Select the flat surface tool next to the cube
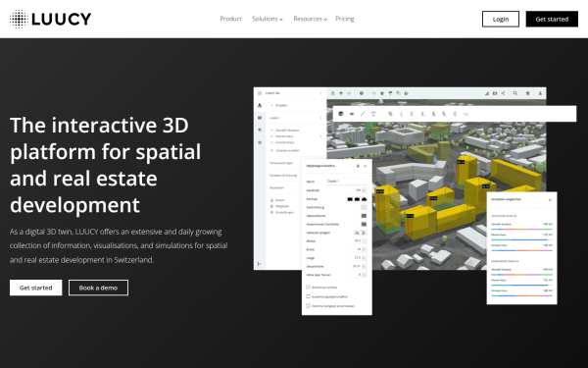This screenshot has height=368, width=588. [352, 114]
